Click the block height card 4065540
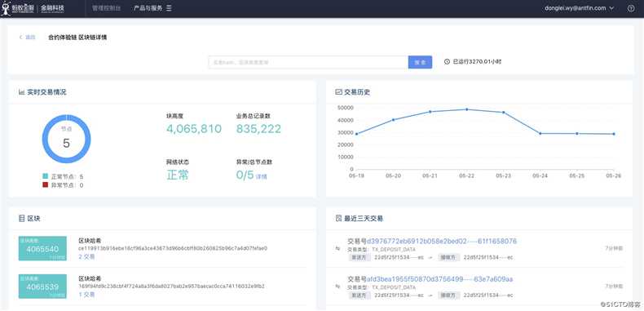 (42, 248)
